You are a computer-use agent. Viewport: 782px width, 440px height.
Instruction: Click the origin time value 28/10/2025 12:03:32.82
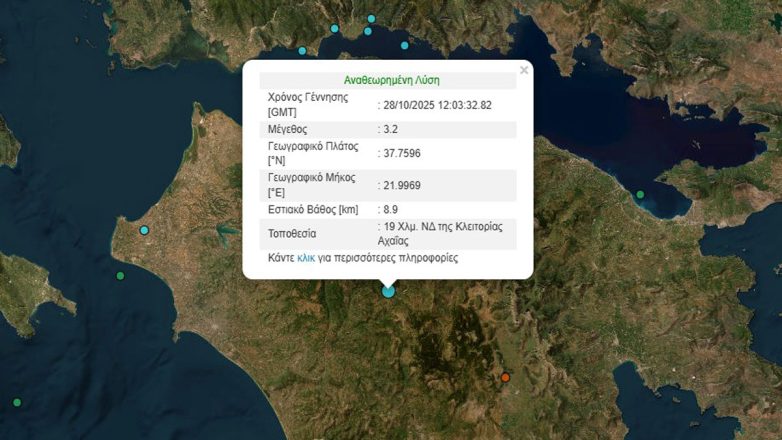pos(437,105)
